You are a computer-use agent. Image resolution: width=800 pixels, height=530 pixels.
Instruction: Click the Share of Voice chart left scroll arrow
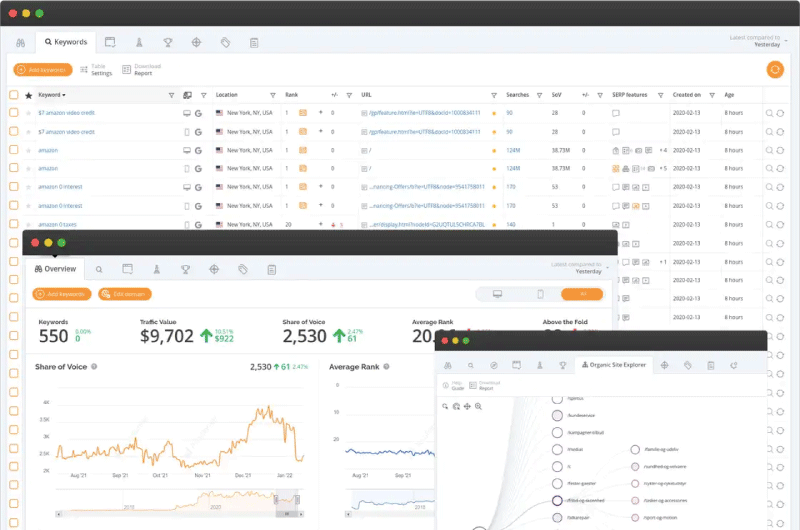(59, 514)
